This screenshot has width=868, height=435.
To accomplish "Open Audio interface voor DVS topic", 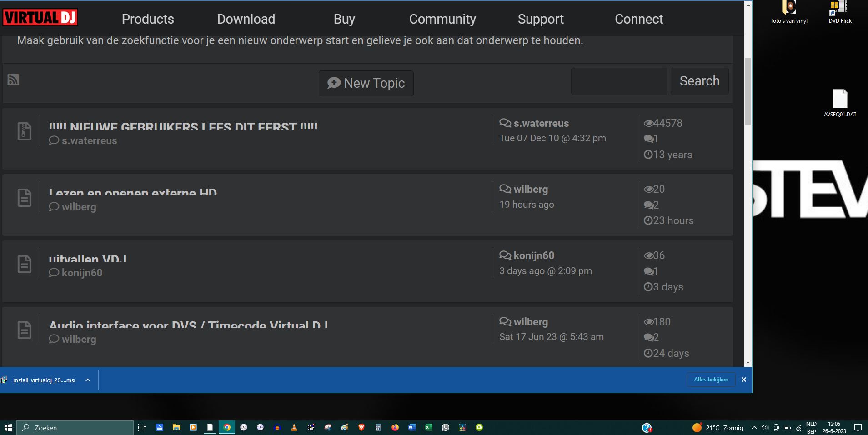I will 189,325.
